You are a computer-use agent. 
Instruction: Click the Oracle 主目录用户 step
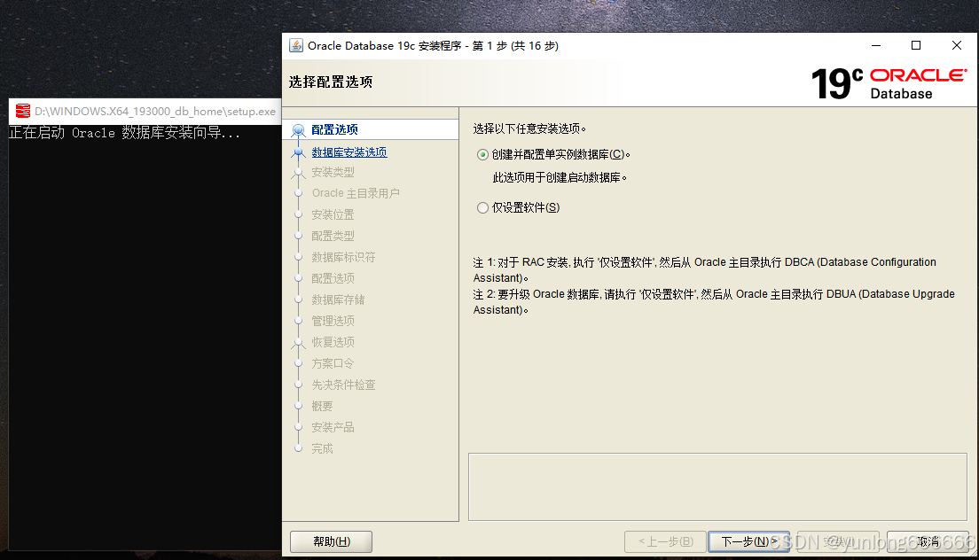[356, 193]
